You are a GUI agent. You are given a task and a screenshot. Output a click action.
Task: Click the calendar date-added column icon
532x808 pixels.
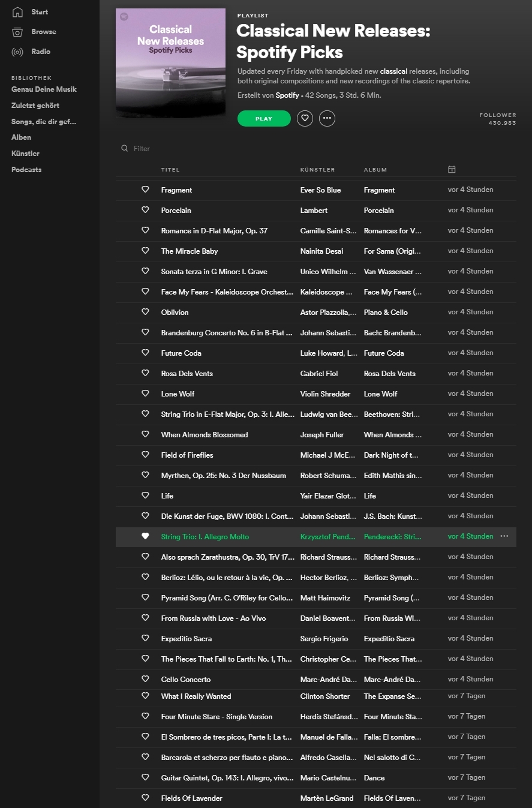pyautogui.click(x=452, y=170)
